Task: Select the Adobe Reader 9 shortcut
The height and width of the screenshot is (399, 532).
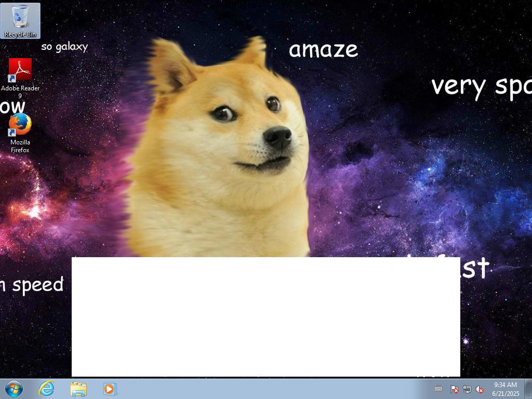Action: [20, 78]
